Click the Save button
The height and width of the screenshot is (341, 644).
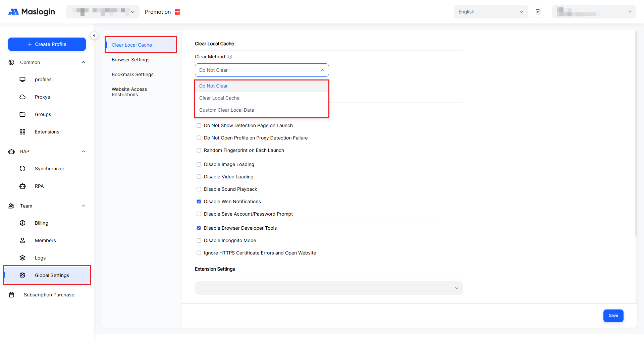(613, 316)
